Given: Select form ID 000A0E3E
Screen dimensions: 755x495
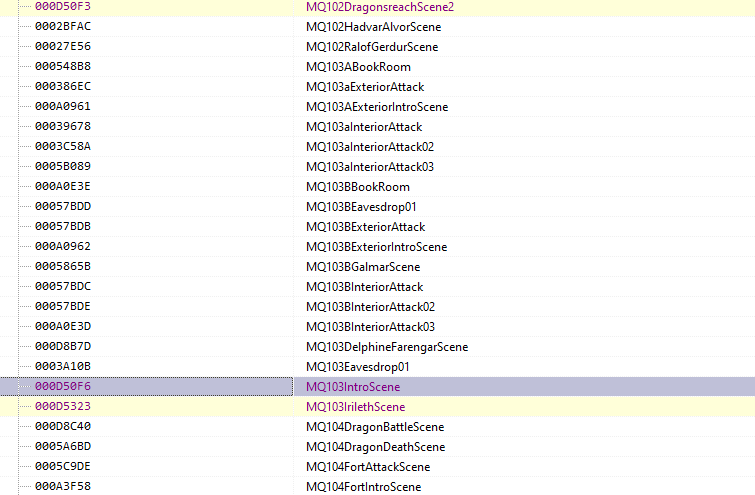Looking at the screenshot, I should (63, 186).
